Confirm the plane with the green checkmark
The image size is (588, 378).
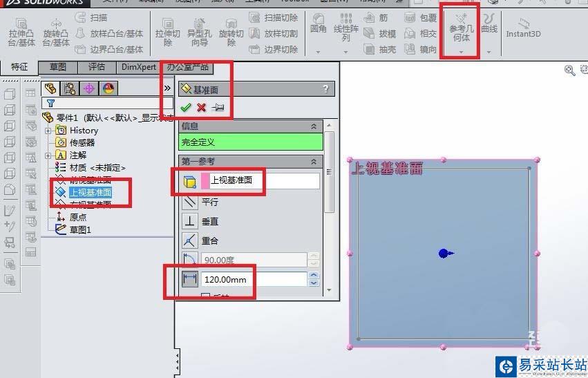(x=186, y=108)
